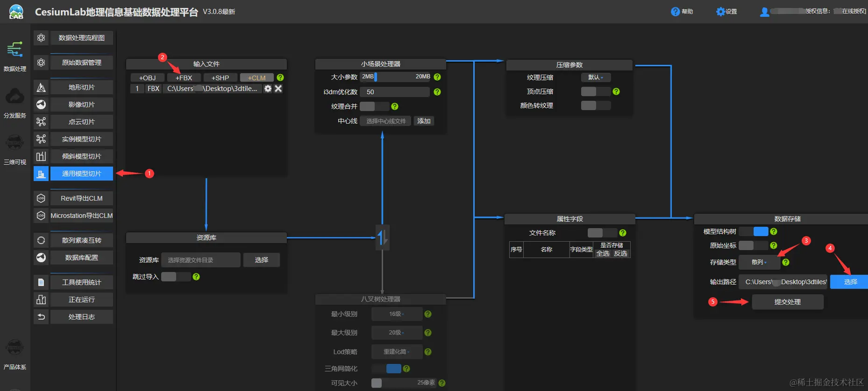868x391 pixels.
Task: Click 添加 next to 中心线
Action: click(424, 121)
